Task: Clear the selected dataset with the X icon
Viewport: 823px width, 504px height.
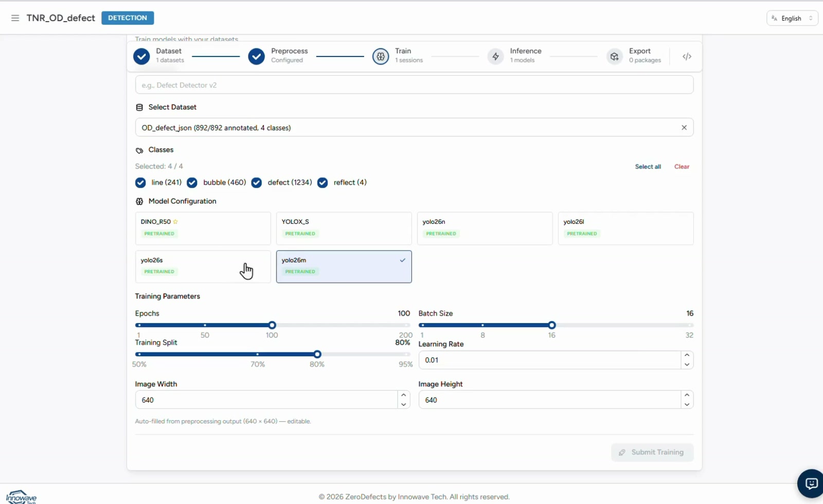Action: tap(684, 128)
